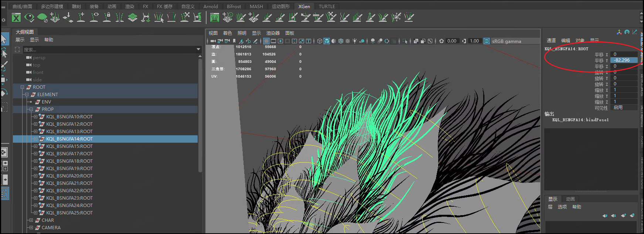Open the outliner search filter dropdown arrow
The image size is (644, 234).
(198, 49)
